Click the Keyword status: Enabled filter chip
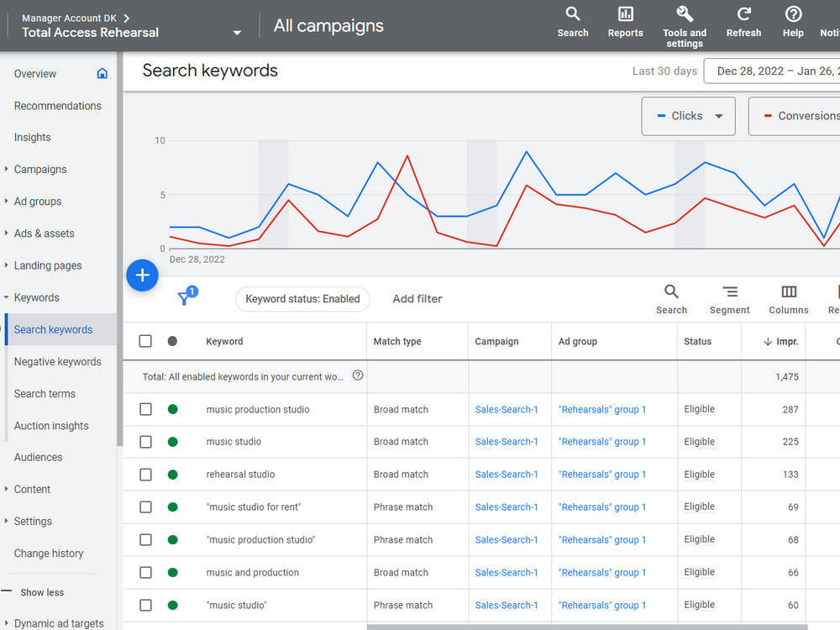Screen dimensions: 840x630 (x=302, y=299)
